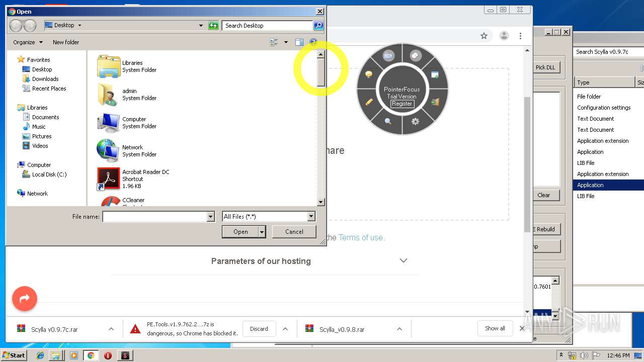The image size is (644, 362).
Task: Expand address bar history dropdown
Action: click(x=201, y=26)
